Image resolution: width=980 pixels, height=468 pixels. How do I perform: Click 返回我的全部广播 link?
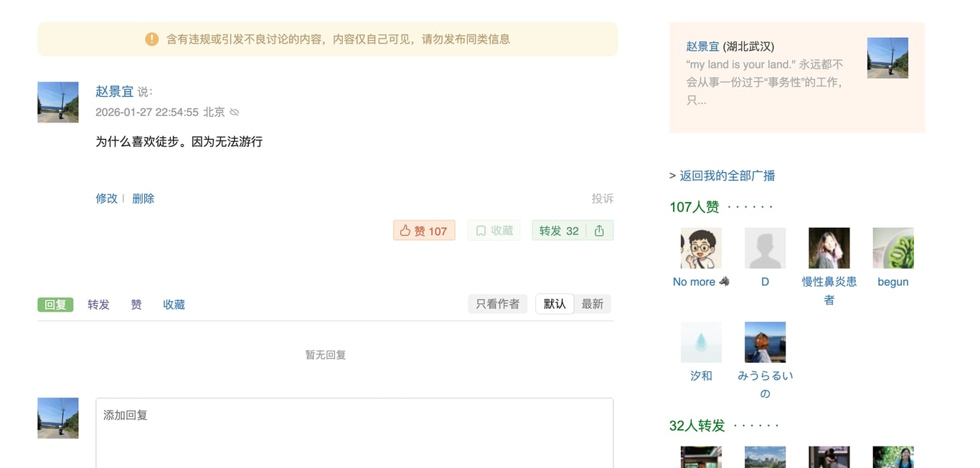[727, 176]
